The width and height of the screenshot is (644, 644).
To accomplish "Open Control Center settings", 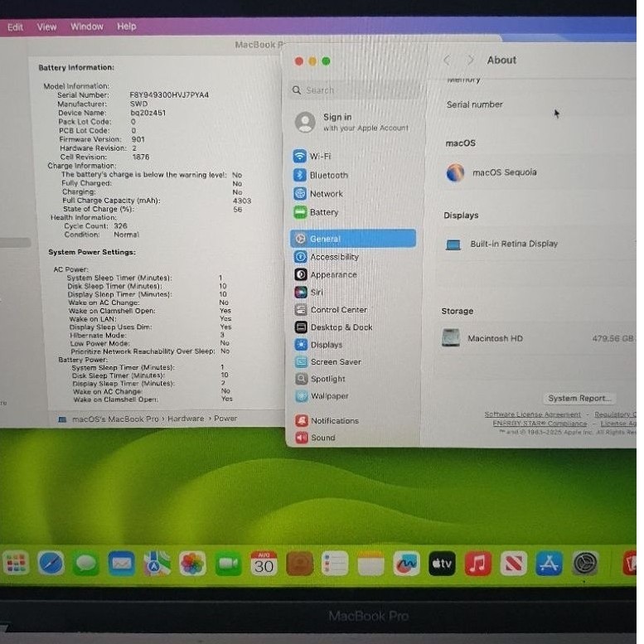I will 331,310.
